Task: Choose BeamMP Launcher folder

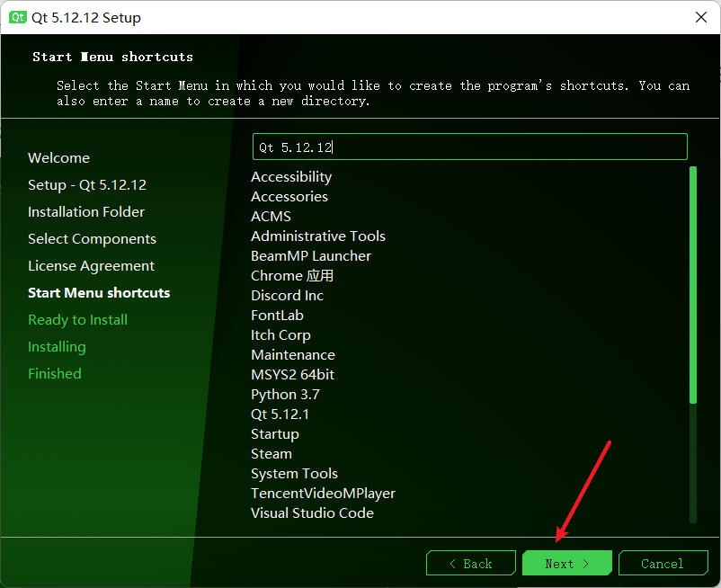Action: click(x=311, y=256)
